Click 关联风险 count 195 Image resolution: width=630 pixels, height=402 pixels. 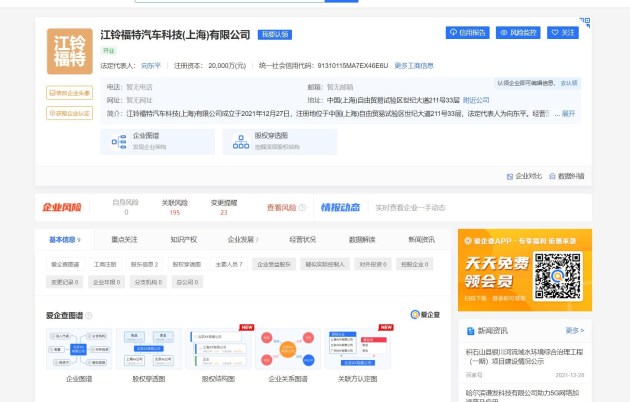pos(175,212)
